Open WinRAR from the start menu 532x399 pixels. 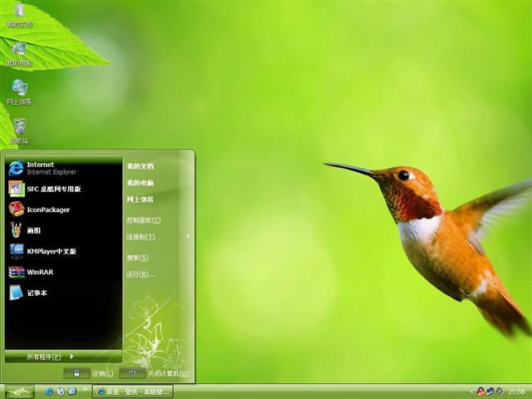point(63,272)
